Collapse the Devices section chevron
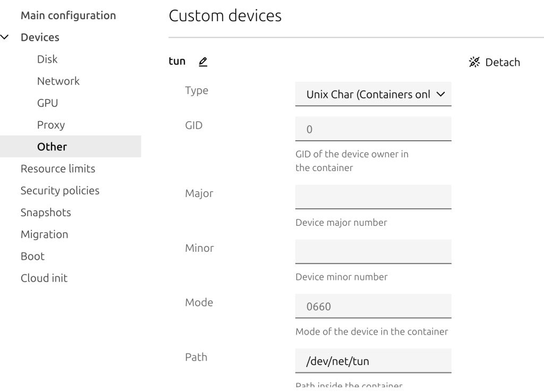 6,38
